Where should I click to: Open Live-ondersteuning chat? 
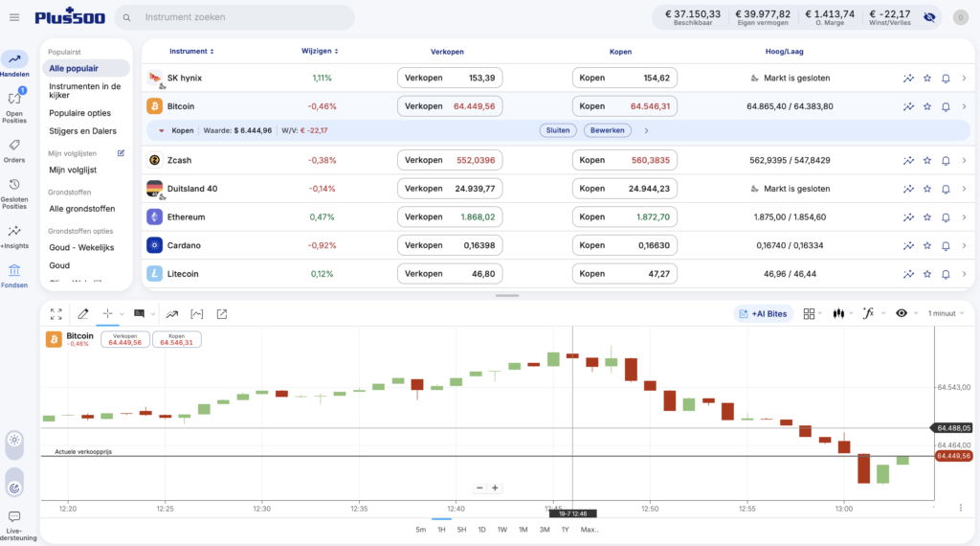pos(14,525)
